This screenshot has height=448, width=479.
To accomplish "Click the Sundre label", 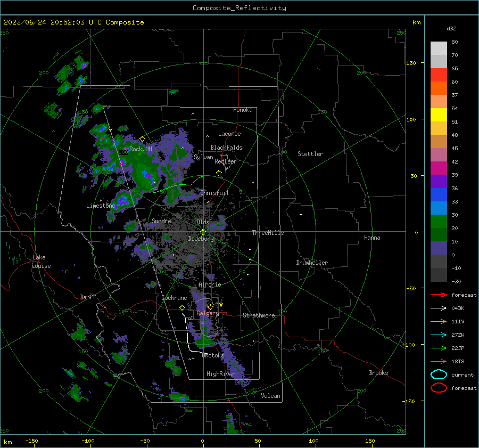I will [x=161, y=221].
